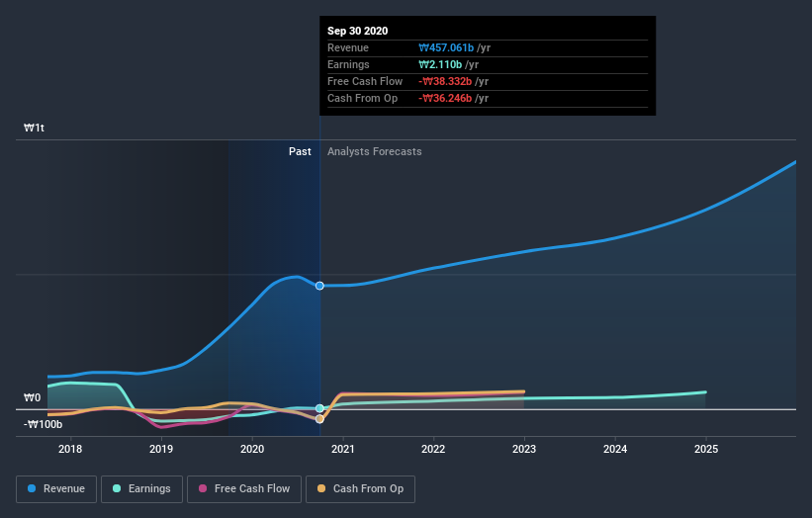This screenshot has width=812, height=518.
Task: Click the teal Earnings data point marker
Action: coord(319,408)
